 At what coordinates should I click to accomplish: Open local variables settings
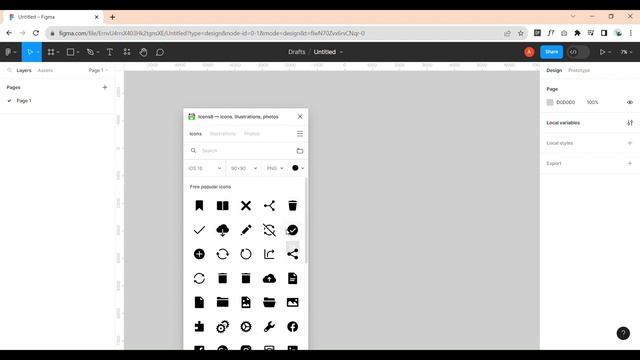(630, 123)
